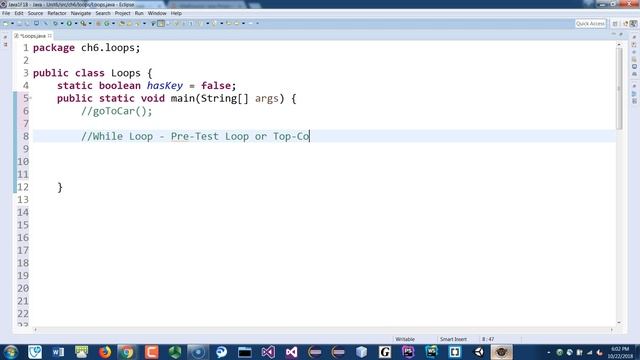This screenshot has width=640, height=360.
Task: Click the 'Smart Insert' status bar entry
Action: pos(453,339)
